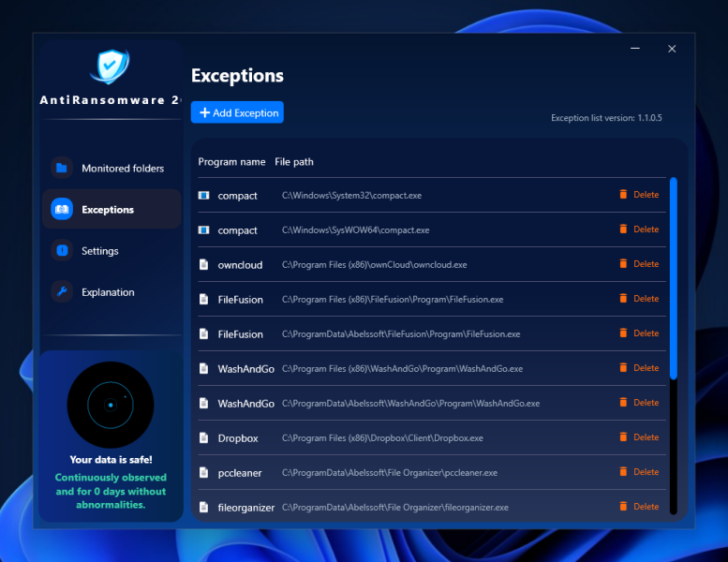Click the exceptions list scrollbar thumb
Screen dimensions: 728x562
(674, 278)
